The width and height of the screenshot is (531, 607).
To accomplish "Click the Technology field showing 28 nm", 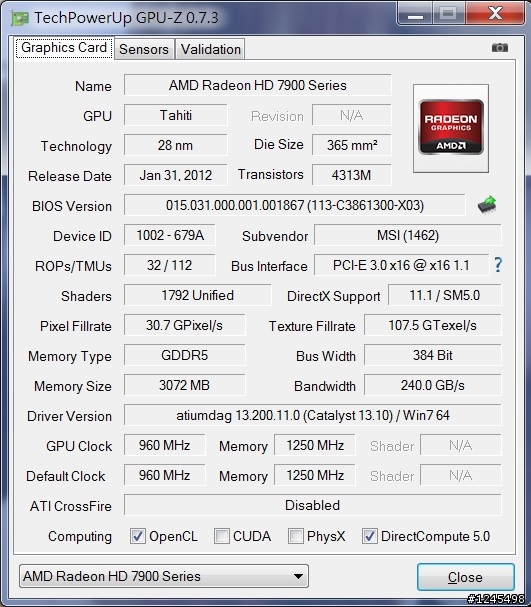I will pos(176,145).
